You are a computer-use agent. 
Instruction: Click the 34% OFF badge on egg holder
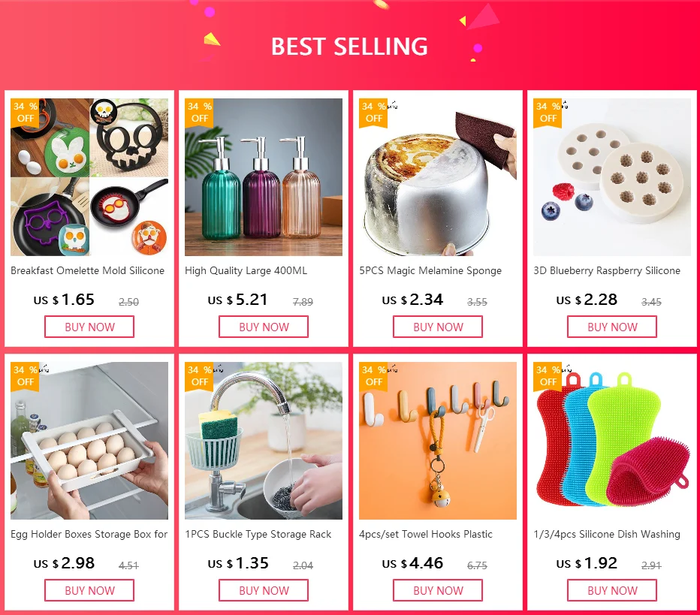pyautogui.click(x=25, y=376)
